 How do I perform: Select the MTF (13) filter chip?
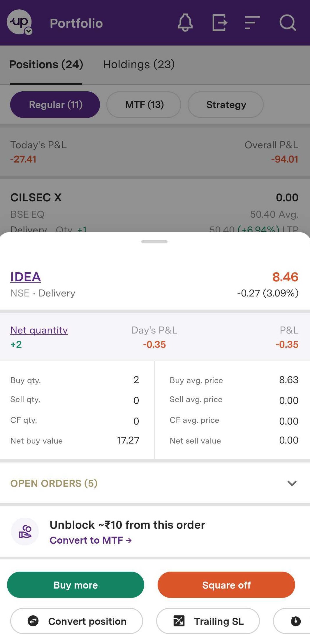pos(144,105)
